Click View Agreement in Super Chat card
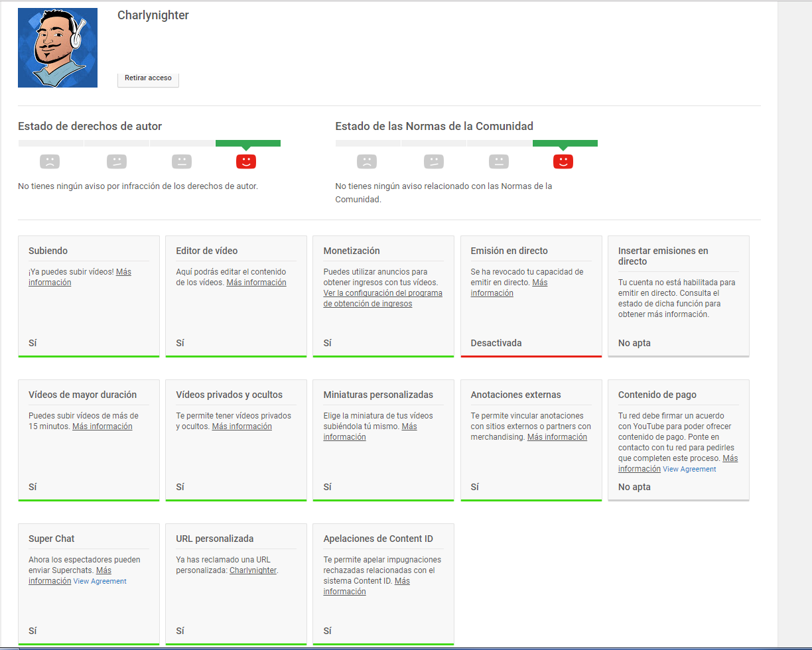812x650 pixels. coord(100,581)
